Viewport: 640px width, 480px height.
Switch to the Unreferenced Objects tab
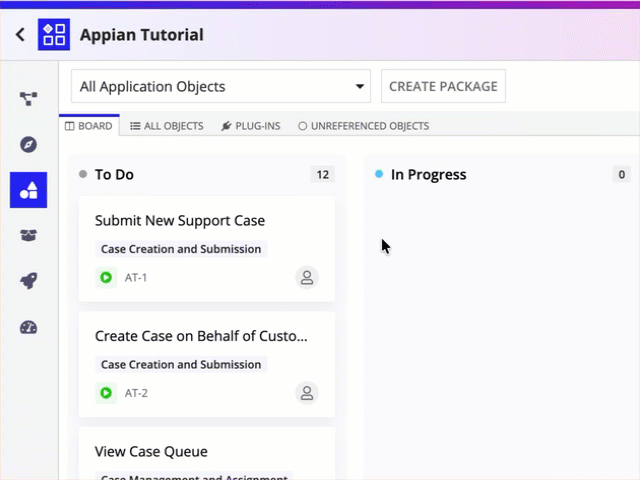point(363,126)
